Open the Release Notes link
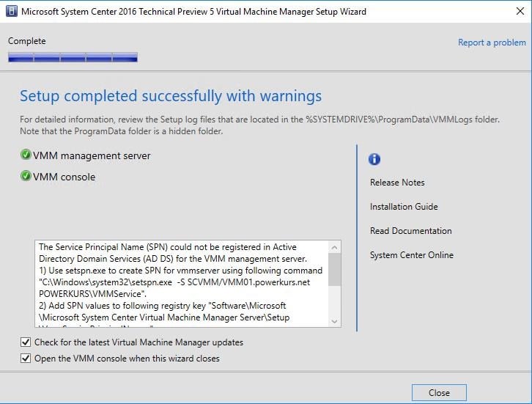The width and height of the screenshot is (532, 404). pos(397,183)
